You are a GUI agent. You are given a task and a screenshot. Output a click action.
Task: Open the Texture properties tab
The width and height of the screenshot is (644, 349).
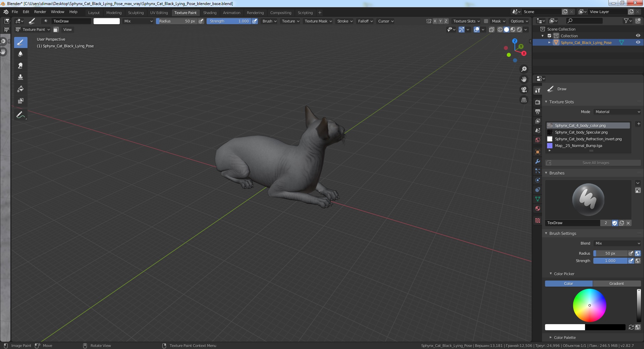(x=538, y=220)
